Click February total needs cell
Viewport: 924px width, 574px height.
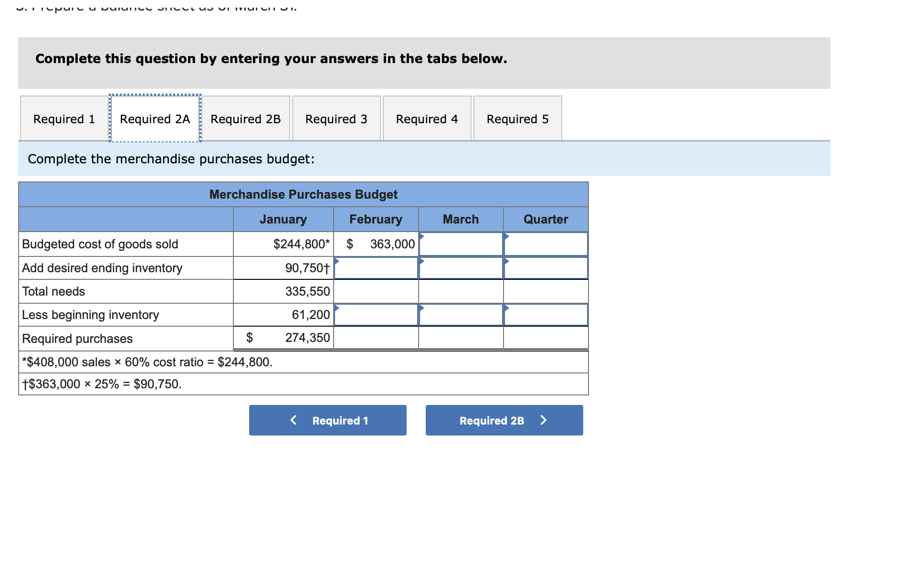pyautogui.click(x=376, y=291)
